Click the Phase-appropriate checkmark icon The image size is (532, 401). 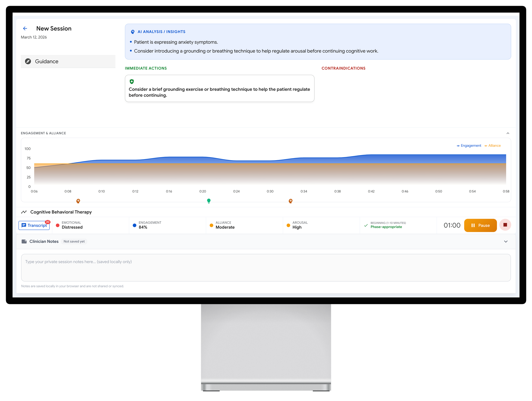click(366, 225)
